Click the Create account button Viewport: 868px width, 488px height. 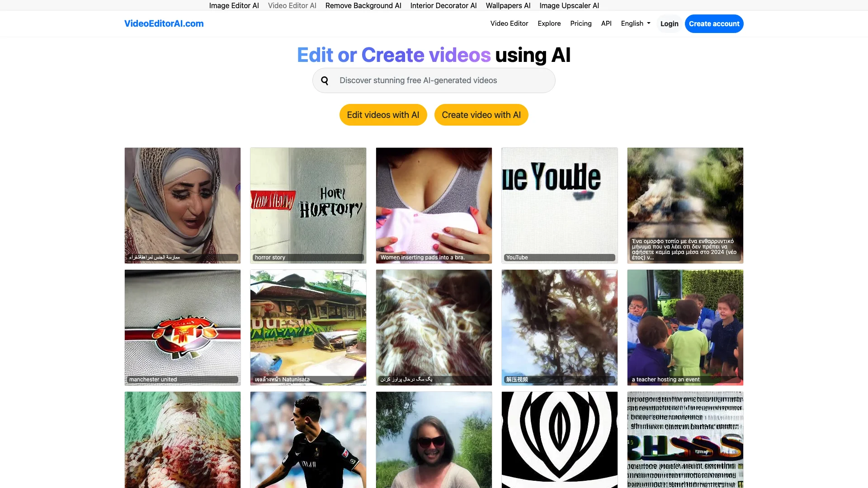[x=713, y=23]
